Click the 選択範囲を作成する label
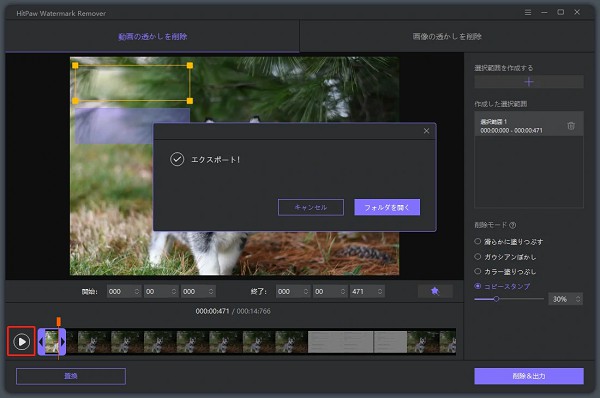The image size is (600, 398). point(504,68)
